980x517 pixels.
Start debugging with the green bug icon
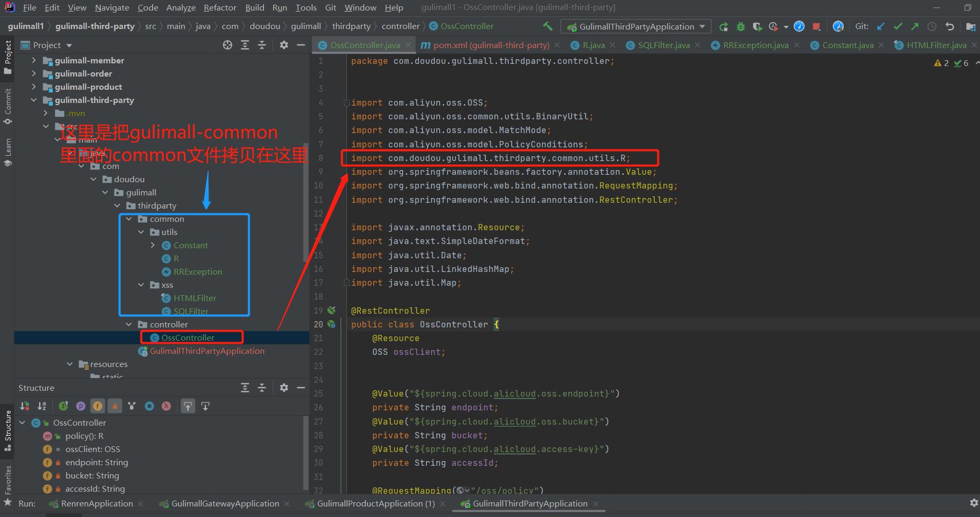741,26
